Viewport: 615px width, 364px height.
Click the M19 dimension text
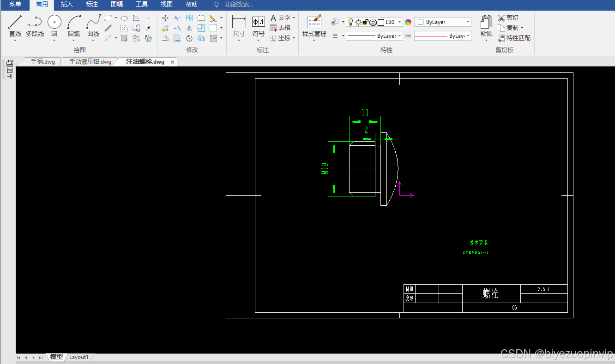click(x=325, y=168)
